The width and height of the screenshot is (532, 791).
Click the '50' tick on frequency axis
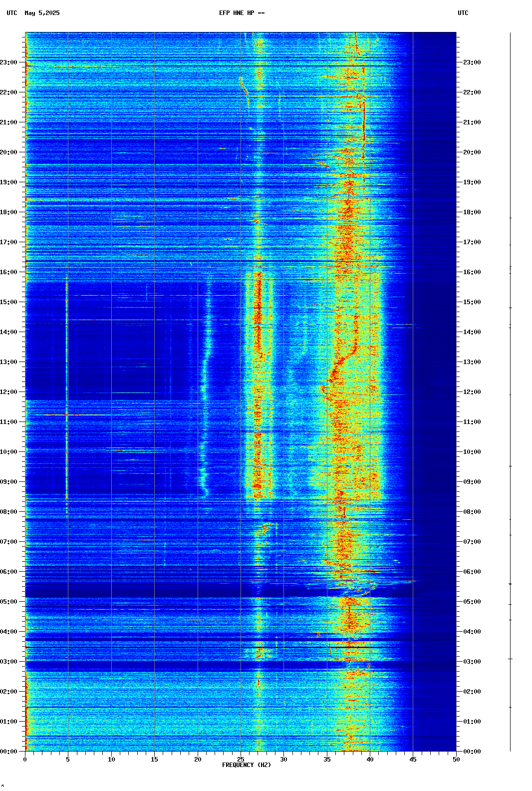click(x=456, y=760)
